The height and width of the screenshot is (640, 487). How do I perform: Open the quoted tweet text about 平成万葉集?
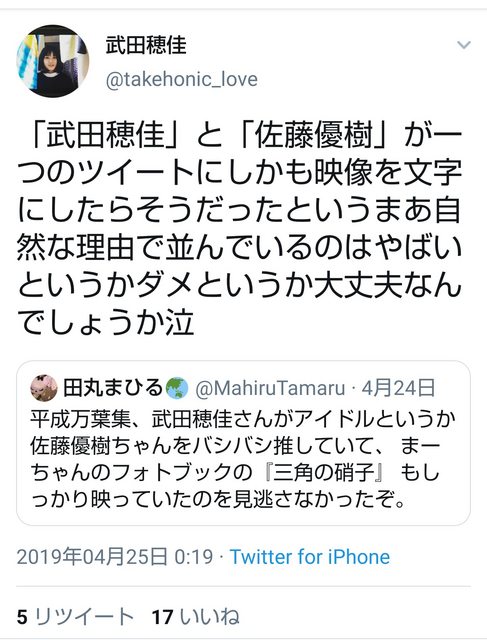[x=243, y=459]
